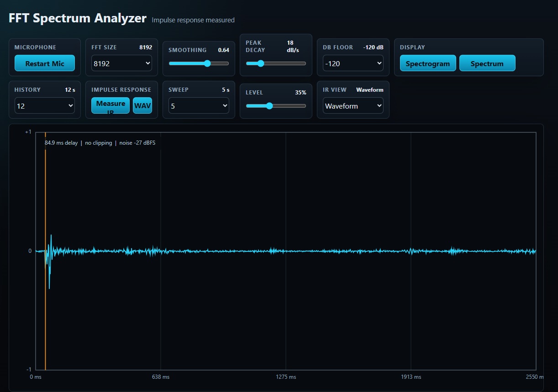Click the Sweep value '5 s'
Screen dimensions: 558x392
pyautogui.click(x=226, y=90)
